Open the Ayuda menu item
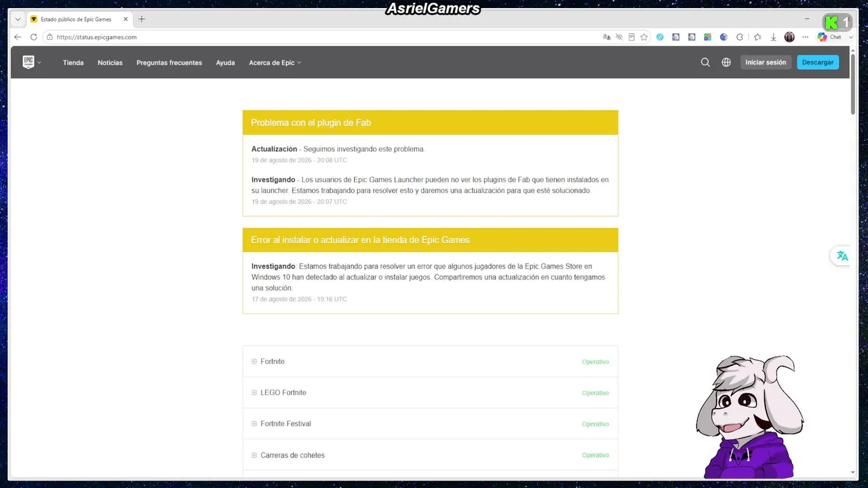The height and width of the screenshot is (488, 868). (x=225, y=63)
